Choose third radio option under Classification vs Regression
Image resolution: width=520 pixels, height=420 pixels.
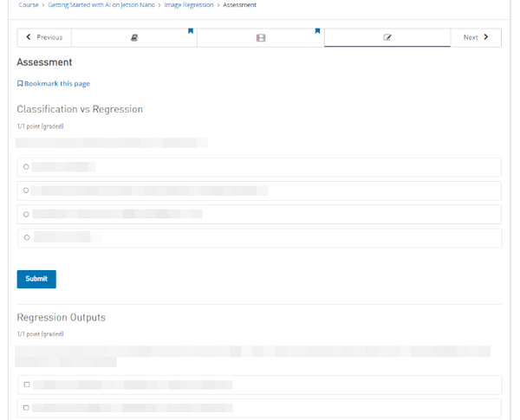[26, 214]
